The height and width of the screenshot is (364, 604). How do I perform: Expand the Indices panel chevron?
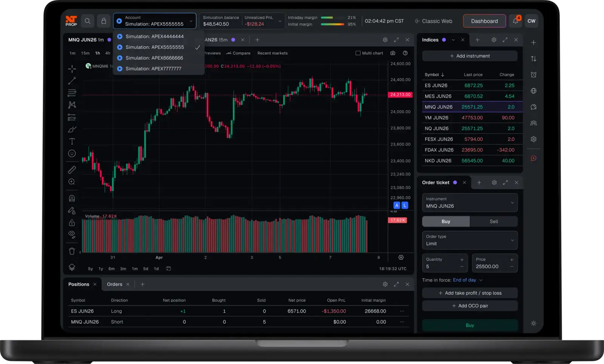click(x=453, y=40)
